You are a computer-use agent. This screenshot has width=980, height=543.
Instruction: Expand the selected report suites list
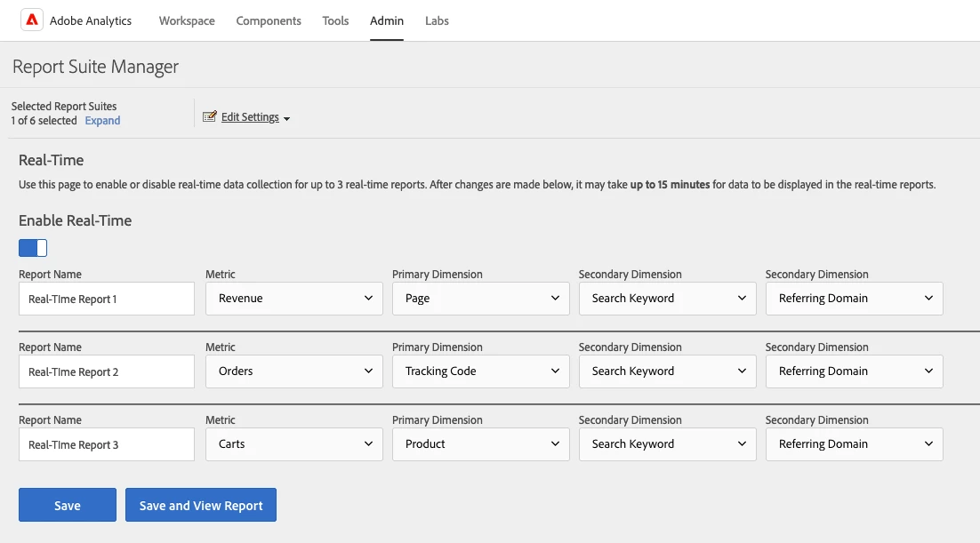click(102, 121)
